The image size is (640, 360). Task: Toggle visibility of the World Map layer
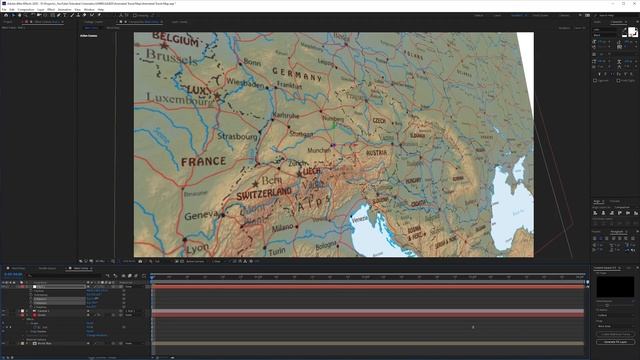(3, 343)
